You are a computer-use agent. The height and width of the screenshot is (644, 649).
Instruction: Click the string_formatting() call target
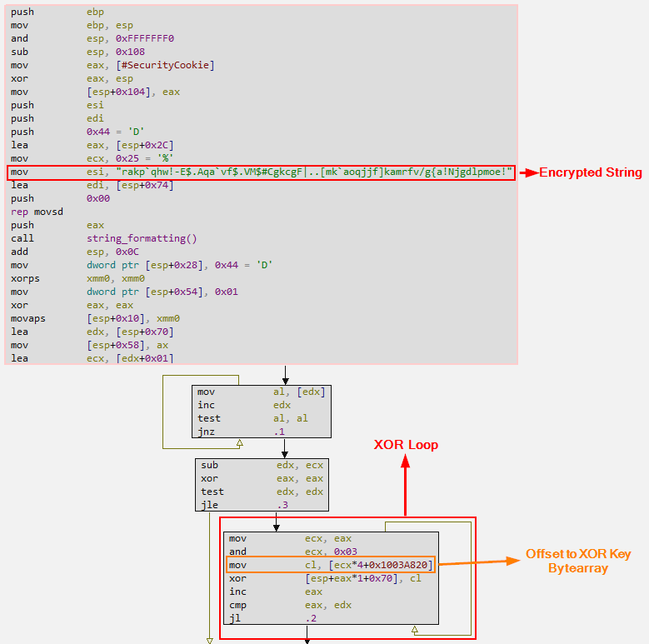142,238
